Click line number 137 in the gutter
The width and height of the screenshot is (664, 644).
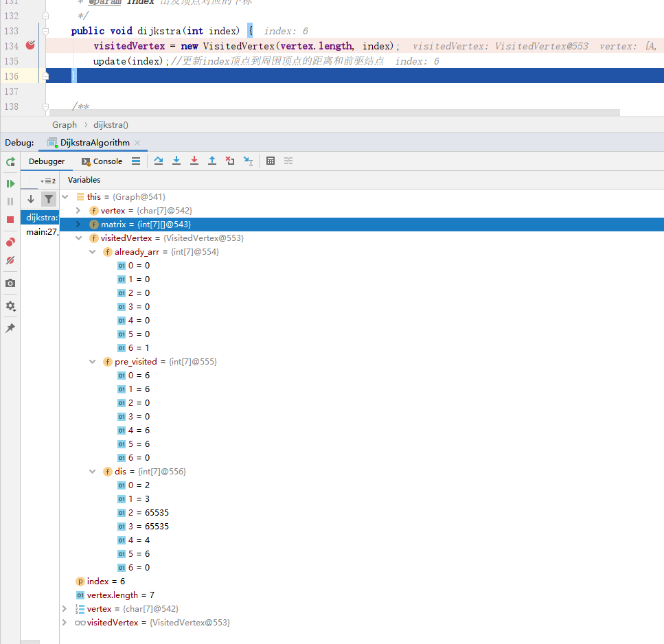click(x=12, y=91)
